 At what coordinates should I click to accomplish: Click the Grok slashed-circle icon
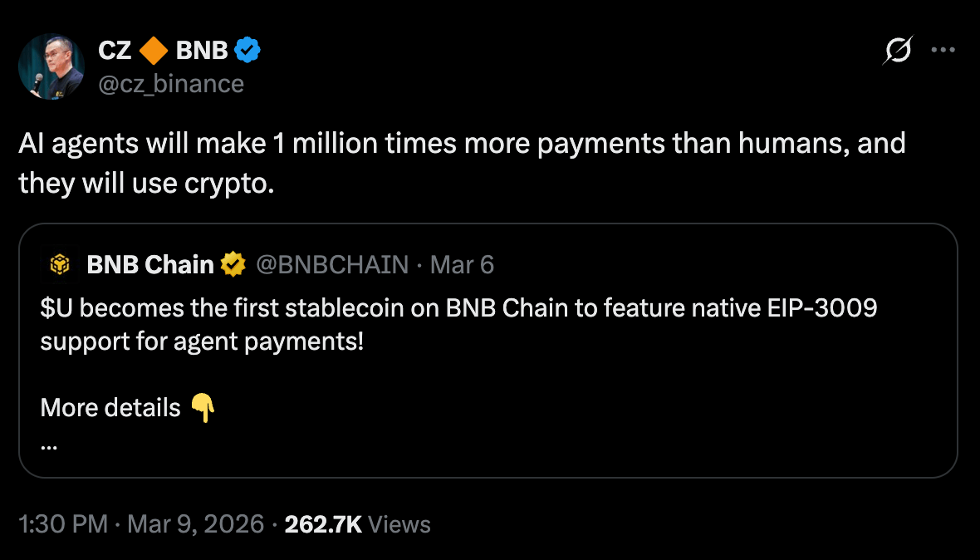click(x=899, y=52)
